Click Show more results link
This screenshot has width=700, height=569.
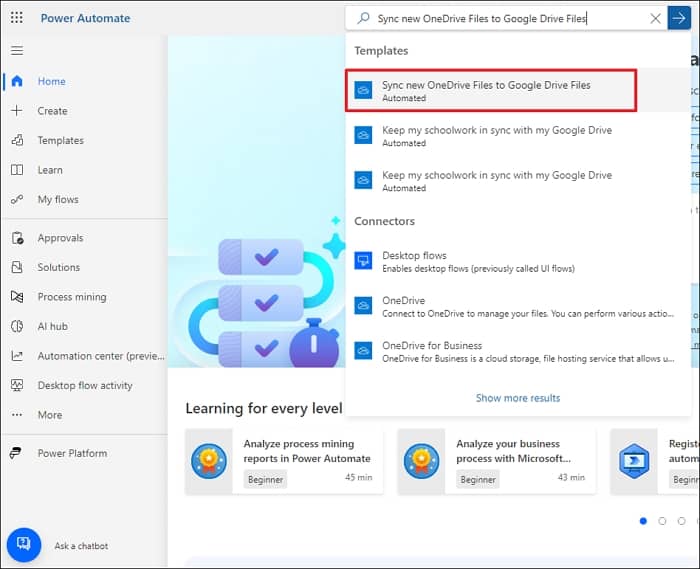[518, 398]
